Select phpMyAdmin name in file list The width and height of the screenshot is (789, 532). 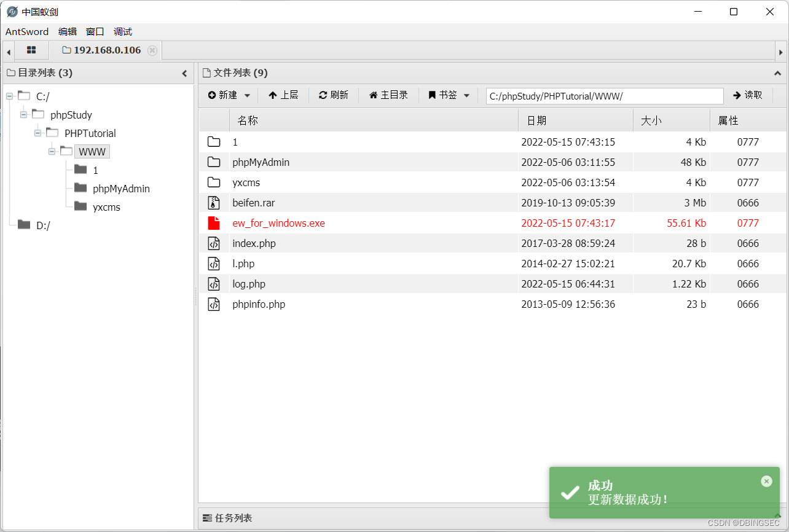pyautogui.click(x=261, y=162)
